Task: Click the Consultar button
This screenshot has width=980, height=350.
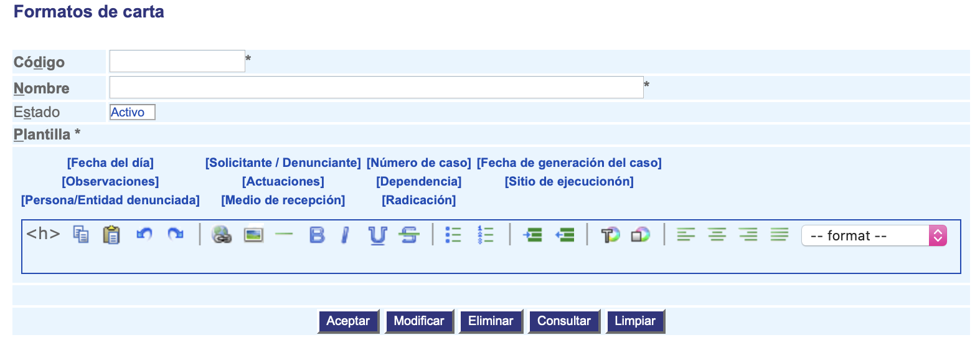Action: coord(564,321)
